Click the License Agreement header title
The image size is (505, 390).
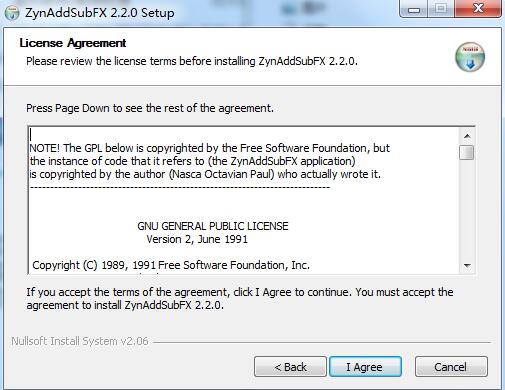pyautogui.click(x=73, y=43)
